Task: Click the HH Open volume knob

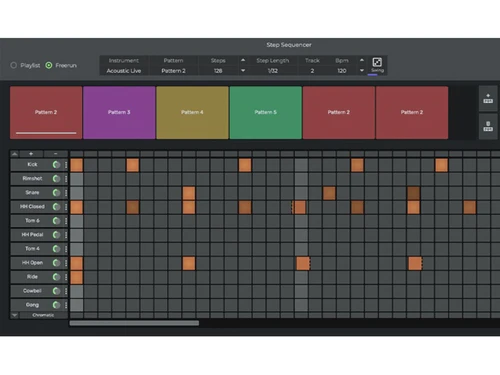Action: [x=56, y=263]
